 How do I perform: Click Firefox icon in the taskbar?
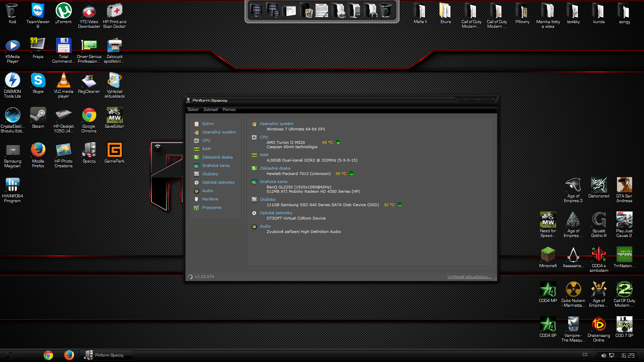coord(69,355)
